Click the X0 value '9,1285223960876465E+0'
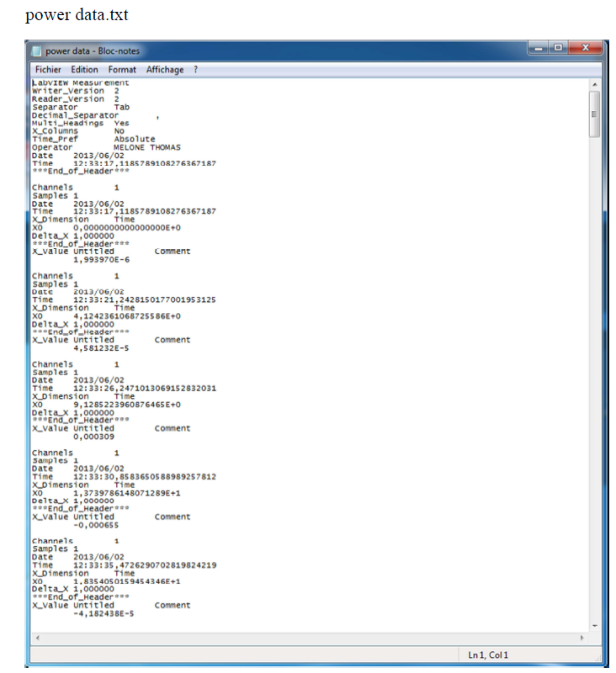This screenshot has height=673, width=616. [x=127, y=405]
